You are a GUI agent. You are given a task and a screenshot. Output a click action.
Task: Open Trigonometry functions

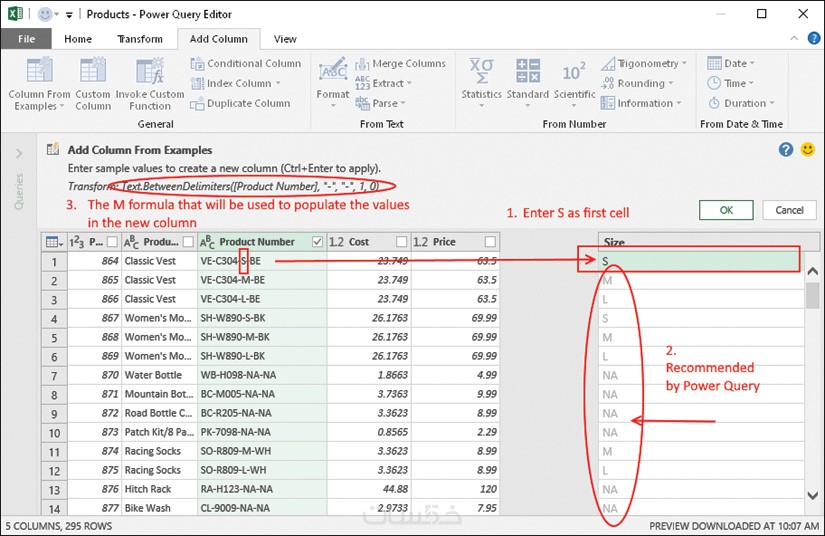click(643, 64)
